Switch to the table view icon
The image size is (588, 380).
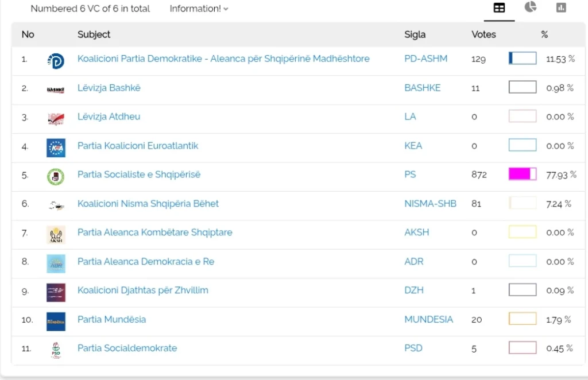pyautogui.click(x=499, y=8)
